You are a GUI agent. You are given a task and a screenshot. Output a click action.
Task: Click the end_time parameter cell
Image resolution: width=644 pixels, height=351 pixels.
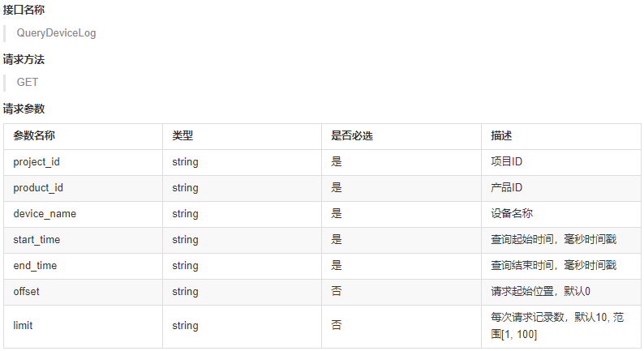pos(35,266)
